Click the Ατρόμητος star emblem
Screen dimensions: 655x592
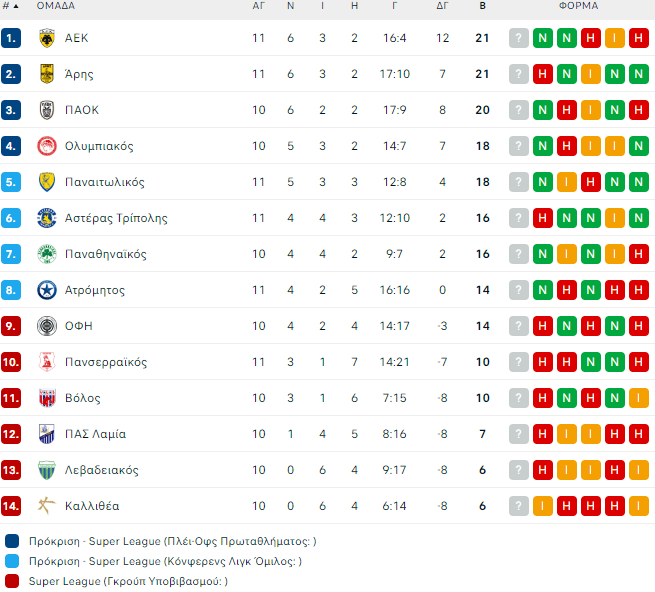47,290
